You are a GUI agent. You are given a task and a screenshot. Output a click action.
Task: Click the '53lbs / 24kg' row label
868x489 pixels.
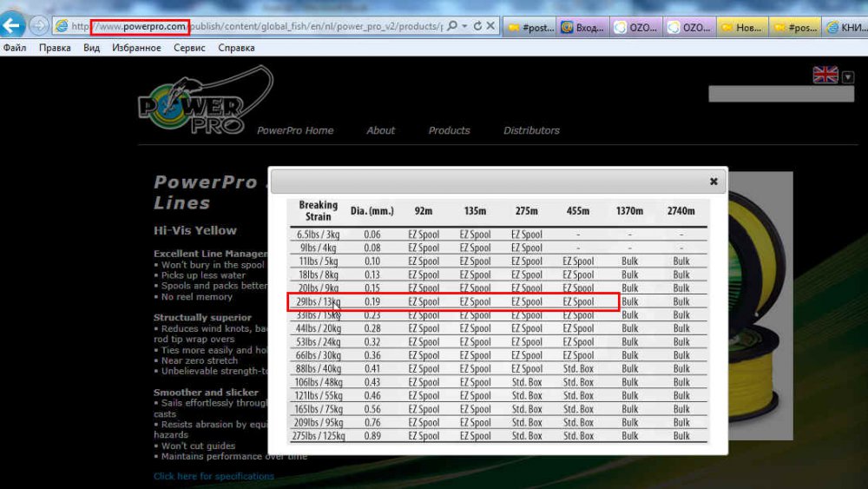tap(319, 342)
